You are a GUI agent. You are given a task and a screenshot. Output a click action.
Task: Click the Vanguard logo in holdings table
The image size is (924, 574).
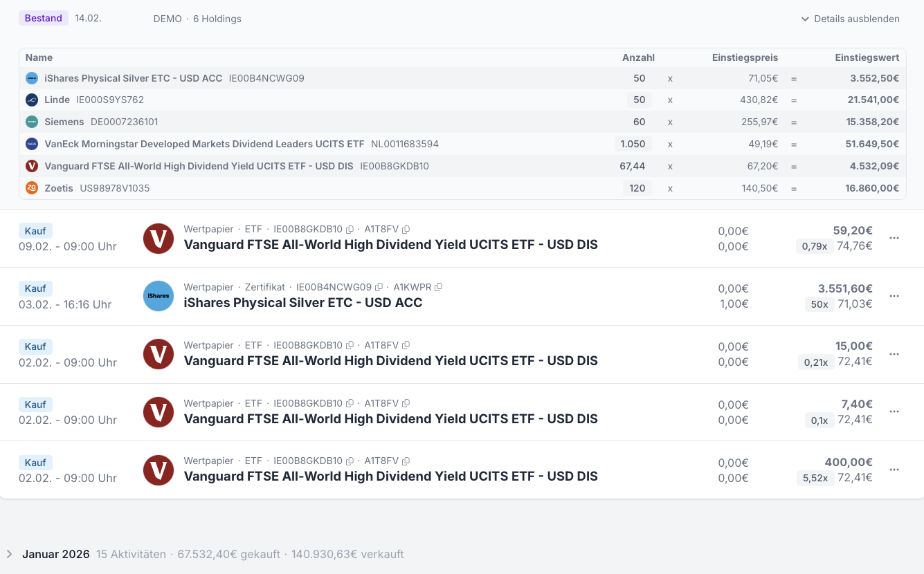tap(32, 166)
